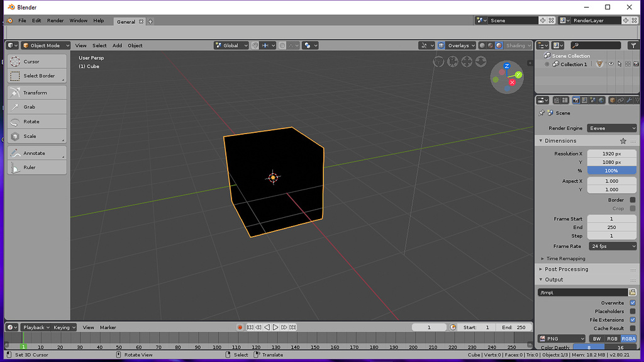This screenshot has height=362, width=644.
Task: Click the pan view gizmo button
Action: click(467, 62)
